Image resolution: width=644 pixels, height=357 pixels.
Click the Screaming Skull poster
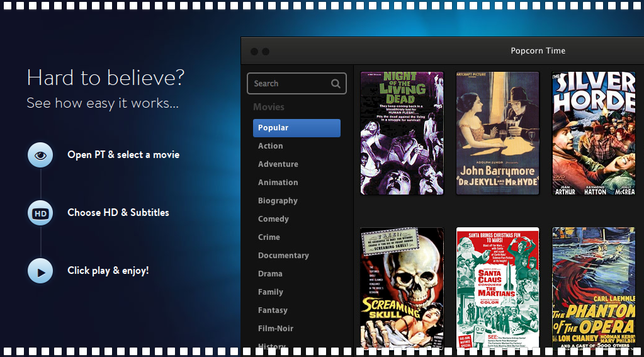[402, 287]
